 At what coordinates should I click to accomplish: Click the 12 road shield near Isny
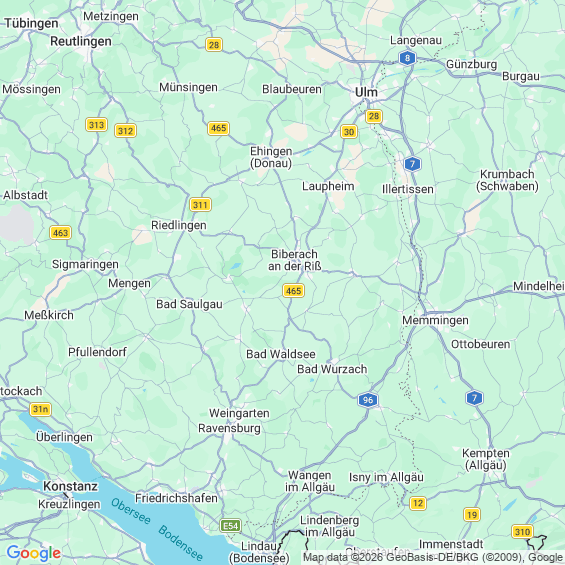[x=418, y=503]
